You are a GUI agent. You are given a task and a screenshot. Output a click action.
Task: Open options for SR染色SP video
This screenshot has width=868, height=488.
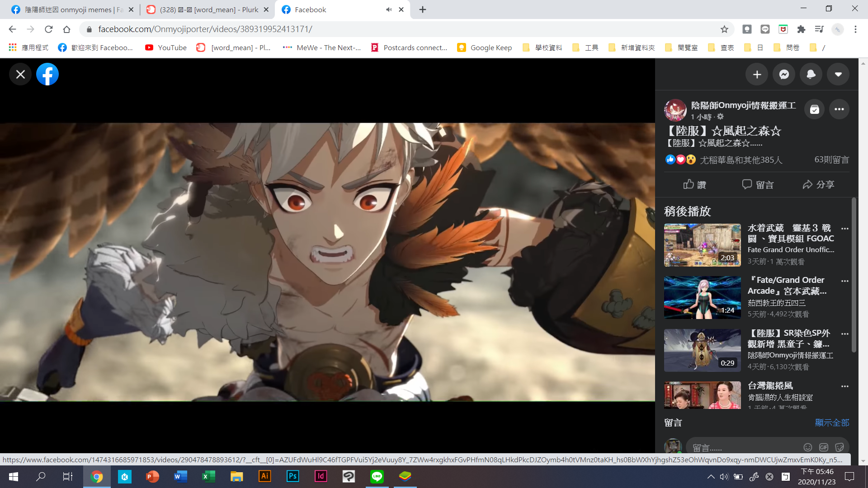(844, 334)
